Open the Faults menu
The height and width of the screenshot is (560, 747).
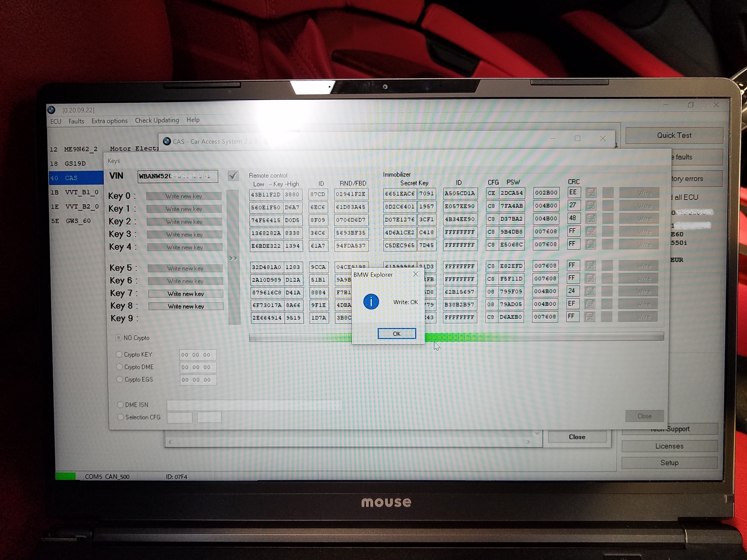pyautogui.click(x=76, y=121)
